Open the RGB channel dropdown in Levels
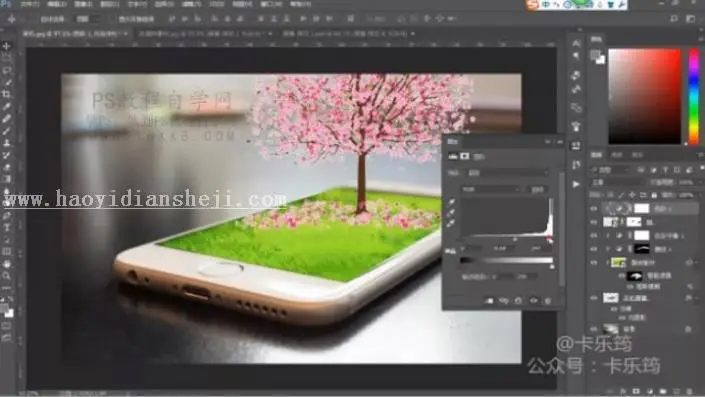This screenshot has height=397, width=705. click(x=491, y=189)
